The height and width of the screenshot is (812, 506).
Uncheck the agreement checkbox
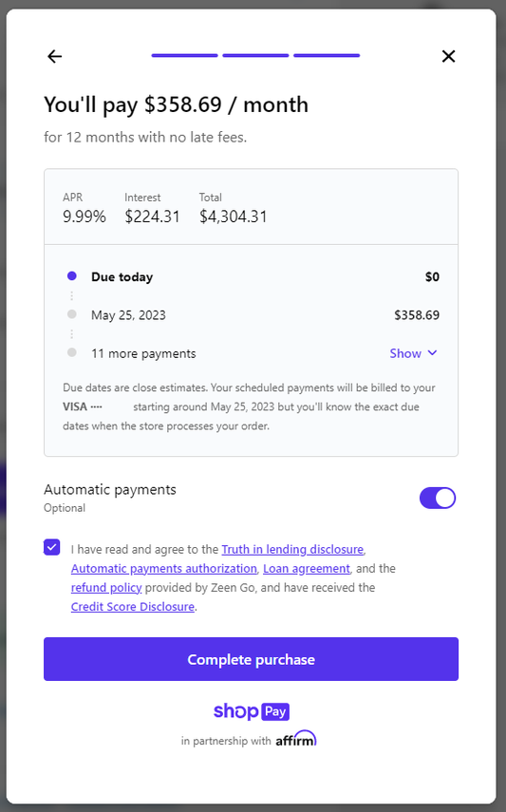tap(52, 547)
